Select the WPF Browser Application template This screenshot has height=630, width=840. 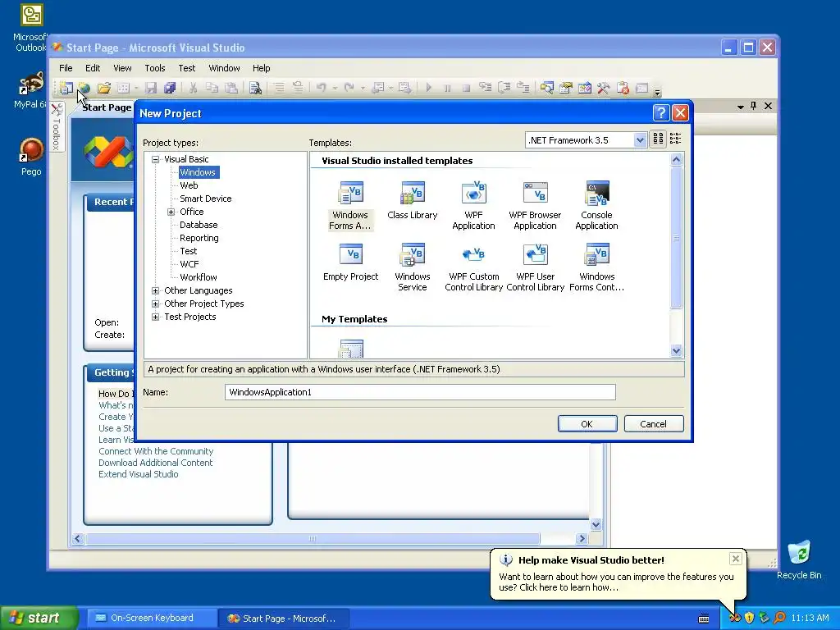point(535,206)
